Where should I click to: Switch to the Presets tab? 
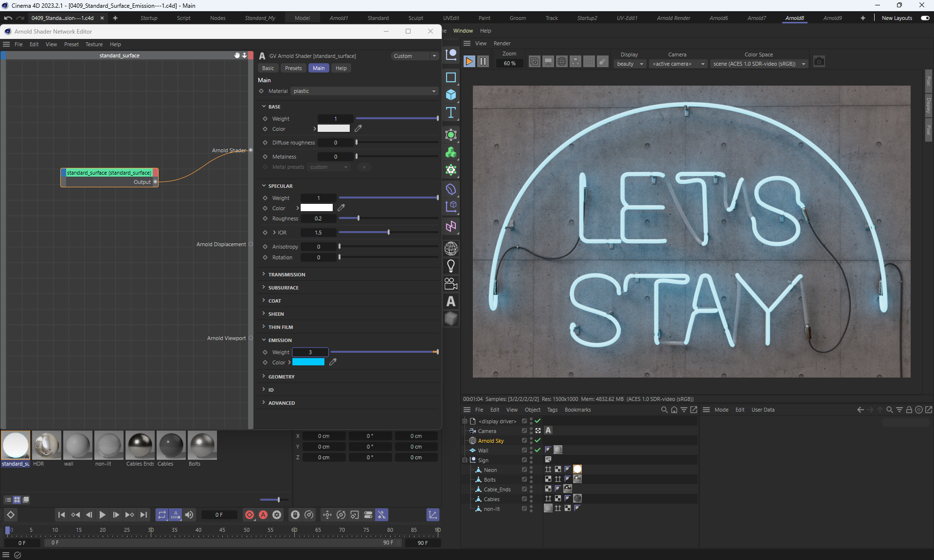pos(293,68)
